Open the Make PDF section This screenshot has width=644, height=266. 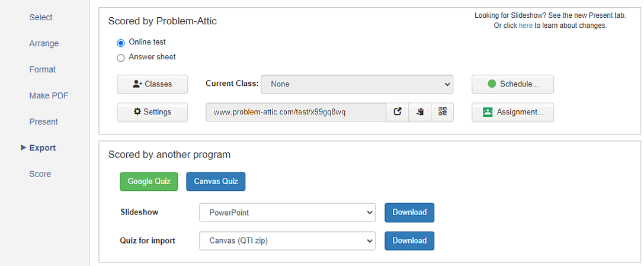tap(49, 95)
